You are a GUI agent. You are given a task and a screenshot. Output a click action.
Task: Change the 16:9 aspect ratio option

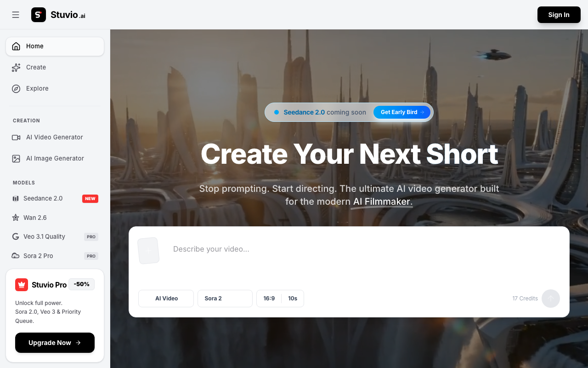pyautogui.click(x=269, y=299)
